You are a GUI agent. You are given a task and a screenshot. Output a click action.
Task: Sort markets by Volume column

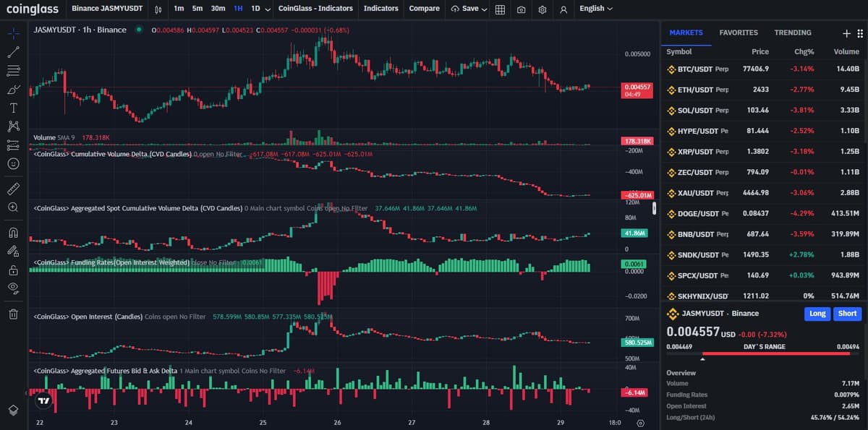point(846,52)
